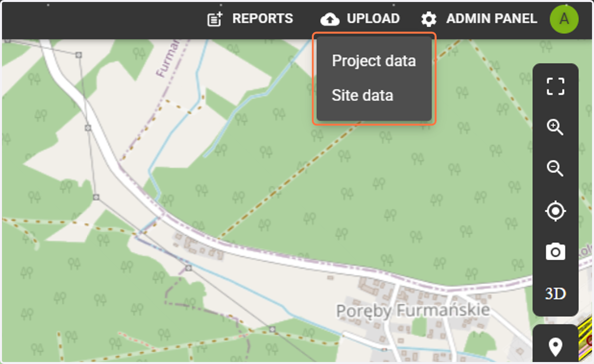Viewport: 594px width, 364px height.
Task: Click the cloud upload icon
Action: pyautogui.click(x=330, y=19)
